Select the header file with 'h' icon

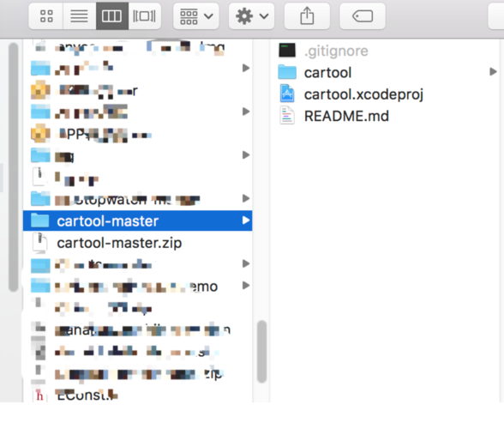click(x=137, y=396)
